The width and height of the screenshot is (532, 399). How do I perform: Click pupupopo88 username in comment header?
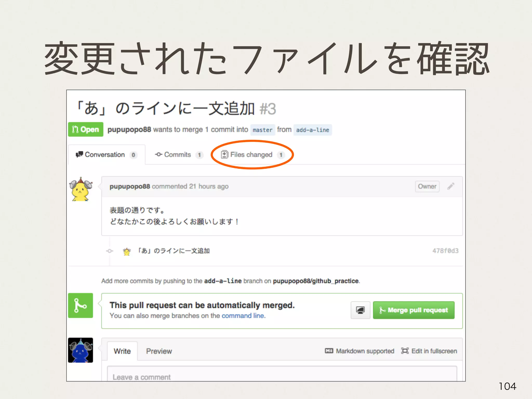click(130, 187)
